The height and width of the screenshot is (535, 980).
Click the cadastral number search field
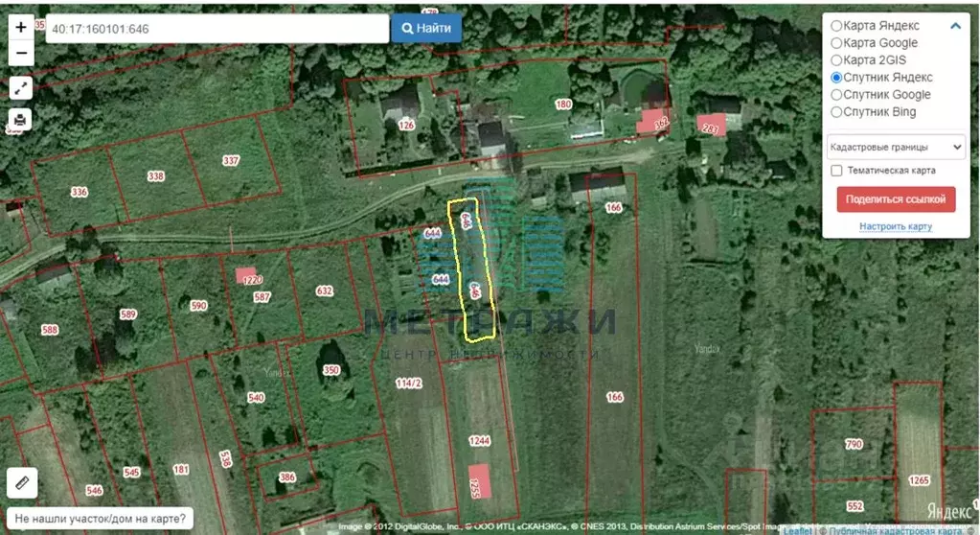coord(216,29)
